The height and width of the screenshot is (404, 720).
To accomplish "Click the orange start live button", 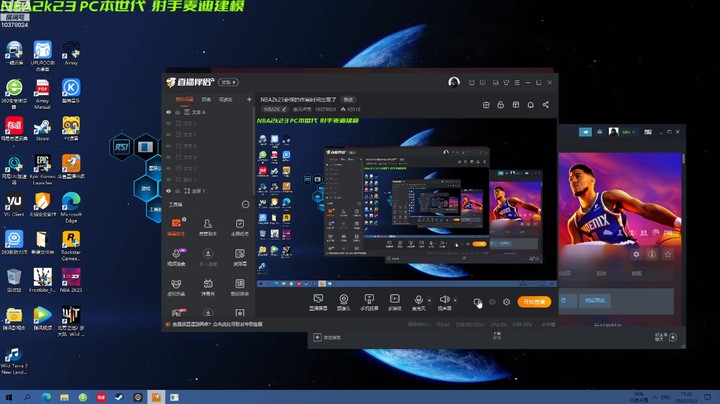I will (534, 302).
